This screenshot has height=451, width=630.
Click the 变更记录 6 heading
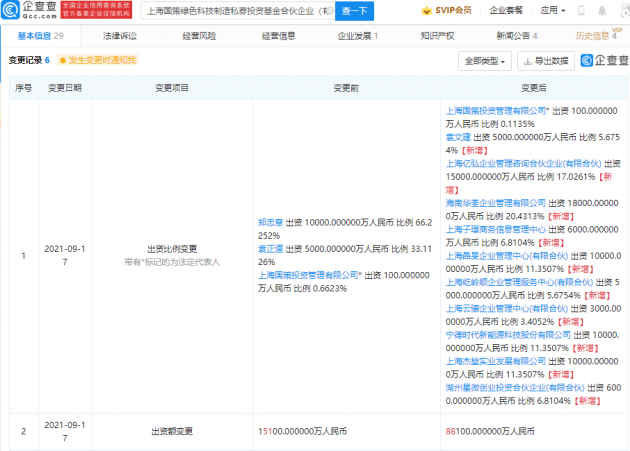[x=29, y=60]
